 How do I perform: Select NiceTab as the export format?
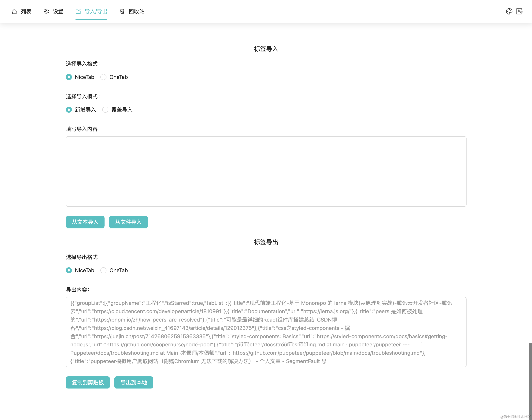tap(69, 271)
